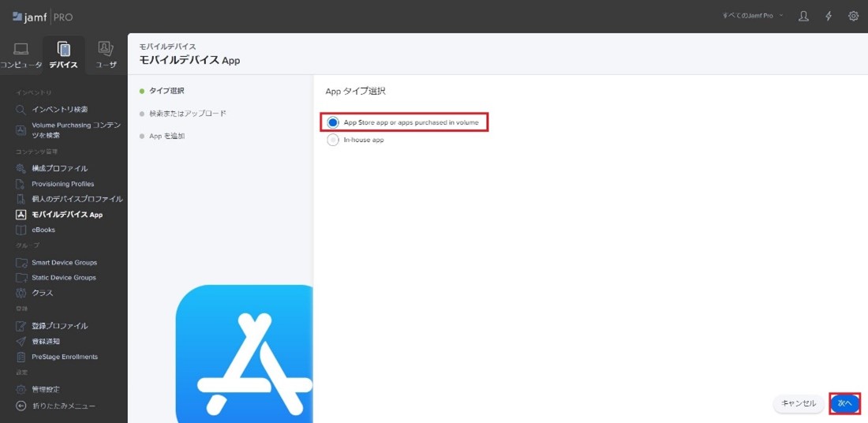Click the PreStage Enrollments clipboard icon

coord(21,357)
